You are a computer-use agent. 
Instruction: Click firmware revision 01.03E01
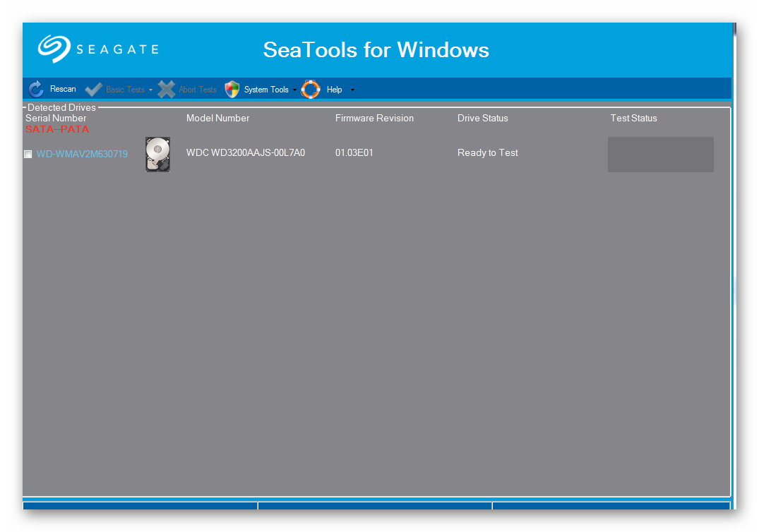[354, 153]
